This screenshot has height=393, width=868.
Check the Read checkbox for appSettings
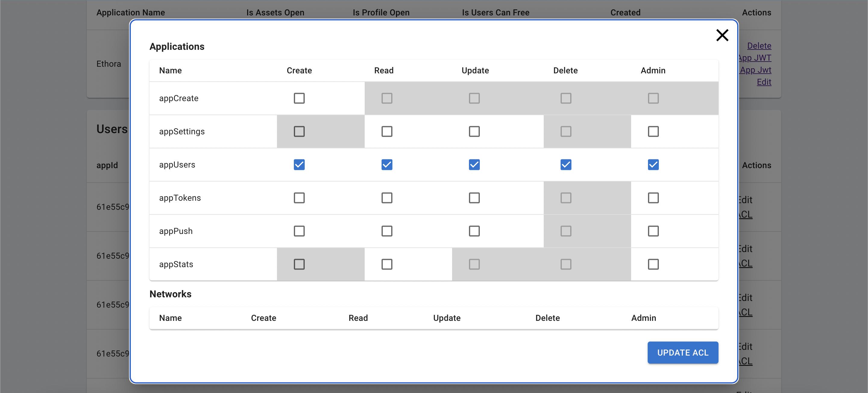pos(386,131)
